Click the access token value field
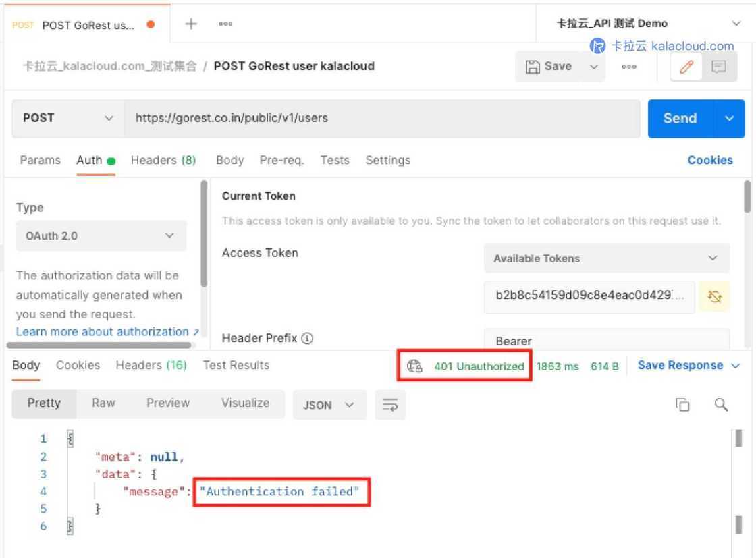The width and height of the screenshot is (756, 558). [x=589, y=296]
